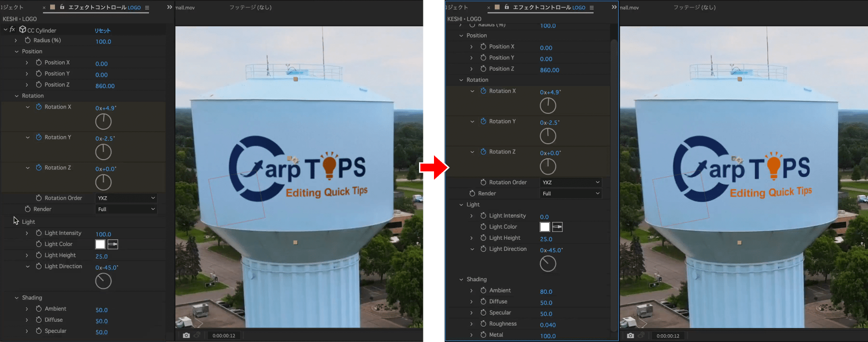Toggle Light Intensity stopwatch in right panel
Image resolution: width=868 pixels, height=342 pixels.
(x=483, y=216)
